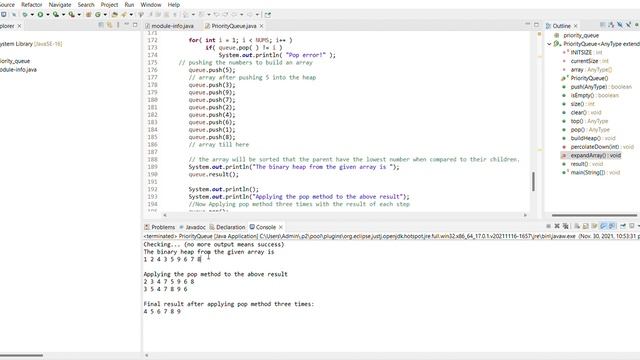The image size is (640, 360).
Task: Click the Search toolbar icon
Action: pyautogui.click(x=124, y=15)
